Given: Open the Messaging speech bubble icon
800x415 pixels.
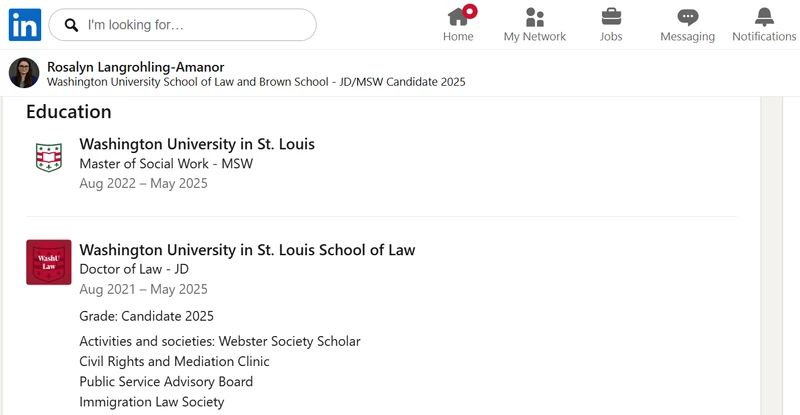Looking at the screenshot, I should [688, 17].
